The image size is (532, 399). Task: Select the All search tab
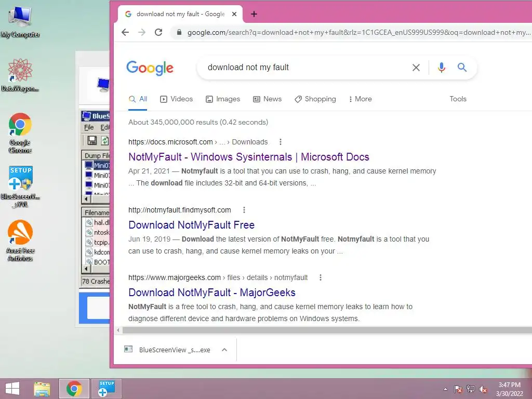138,99
